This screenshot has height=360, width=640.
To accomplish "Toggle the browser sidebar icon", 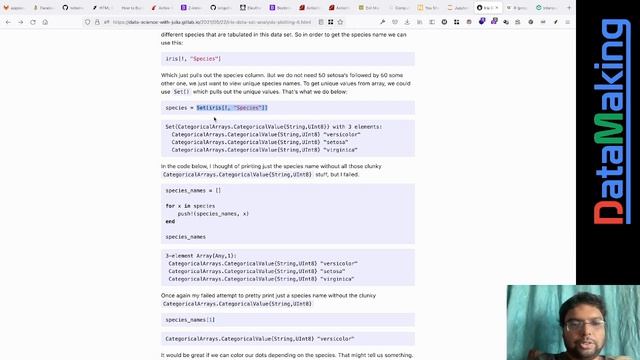I will pyautogui.click(x=432, y=22).
